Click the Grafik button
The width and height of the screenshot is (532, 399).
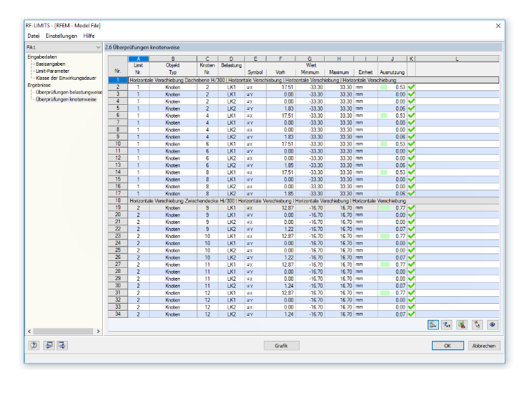[x=281, y=346]
